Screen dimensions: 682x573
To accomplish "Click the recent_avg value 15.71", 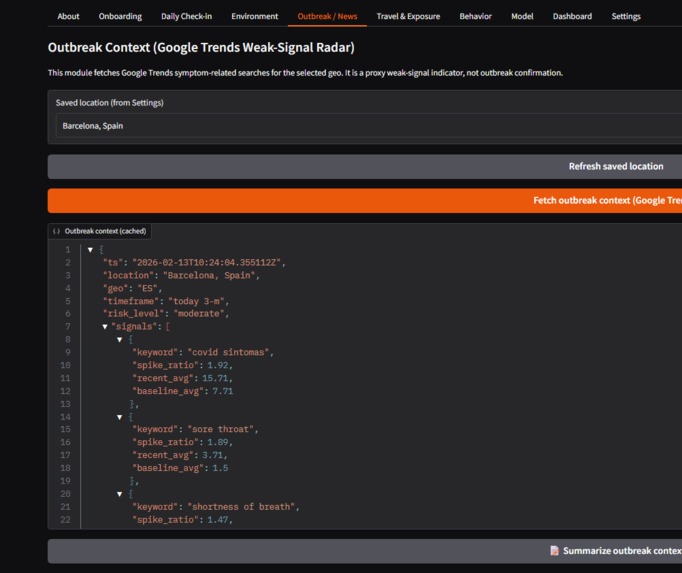I will [x=215, y=378].
